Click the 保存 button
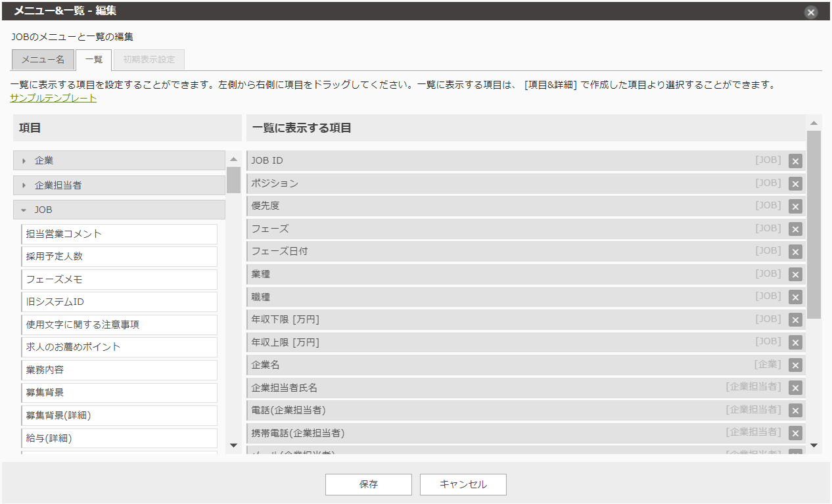832x504 pixels. point(369,484)
